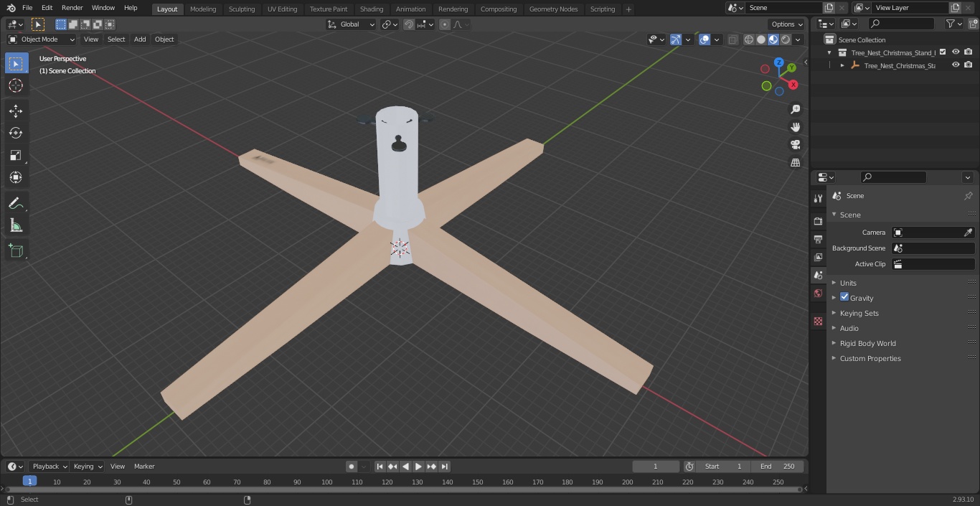
Task: Open the Tool properties tab
Action: click(x=818, y=199)
